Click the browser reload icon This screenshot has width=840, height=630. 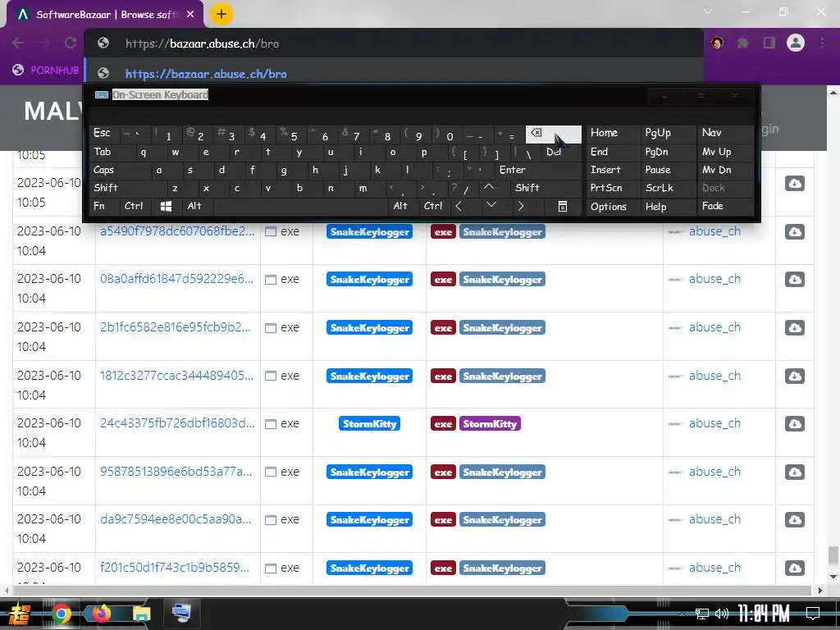[x=71, y=43]
